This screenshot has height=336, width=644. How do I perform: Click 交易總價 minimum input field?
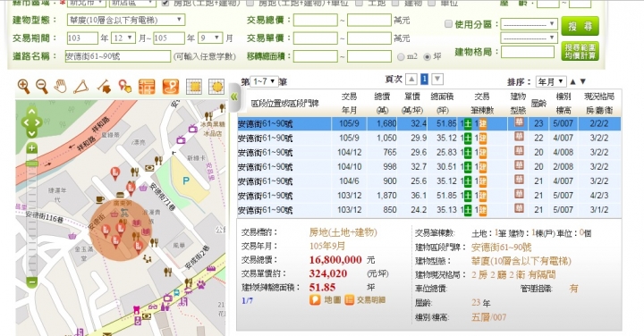[315, 20]
